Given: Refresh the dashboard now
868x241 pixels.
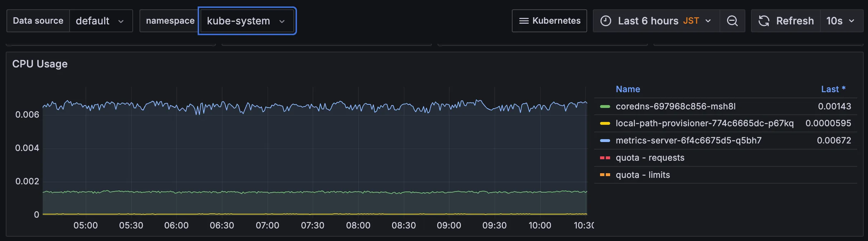Looking at the screenshot, I should click(x=786, y=21).
